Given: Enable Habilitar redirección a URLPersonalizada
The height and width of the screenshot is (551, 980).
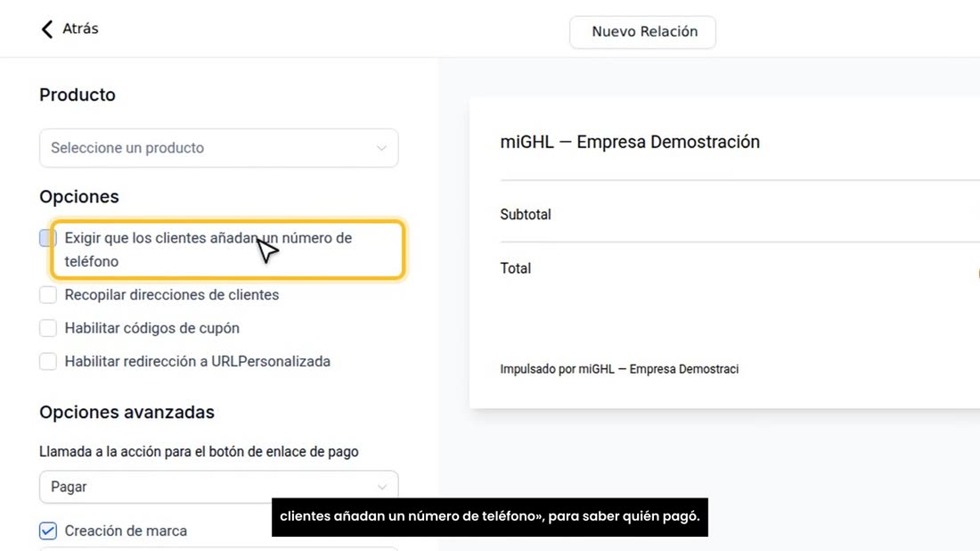Looking at the screenshot, I should [x=48, y=361].
